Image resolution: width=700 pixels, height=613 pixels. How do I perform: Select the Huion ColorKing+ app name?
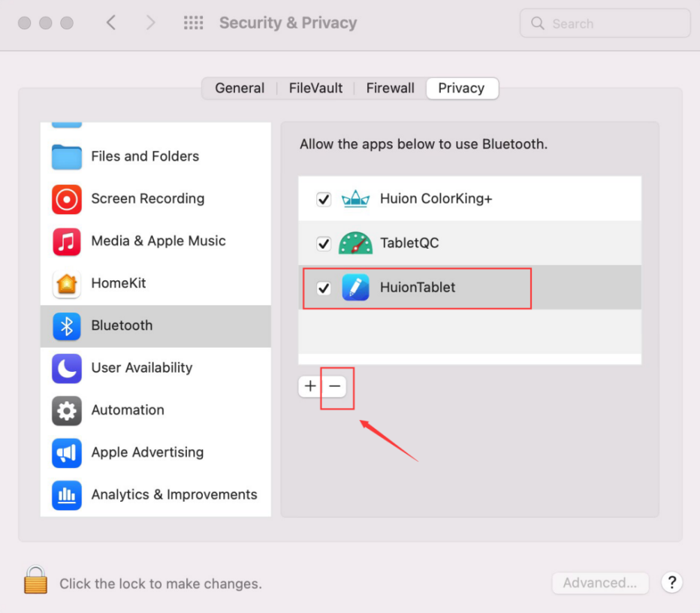click(436, 198)
